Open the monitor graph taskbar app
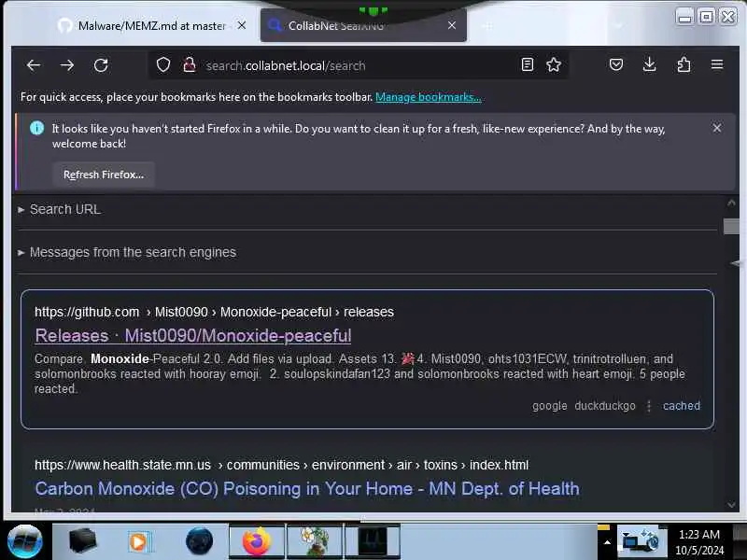This screenshot has width=747, height=560. point(372,541)
